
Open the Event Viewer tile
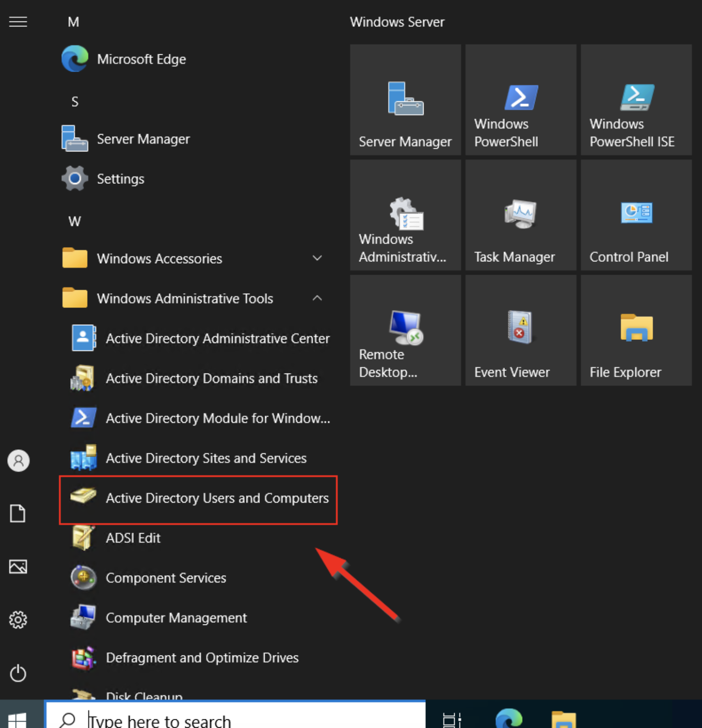[x=521, y=330]
